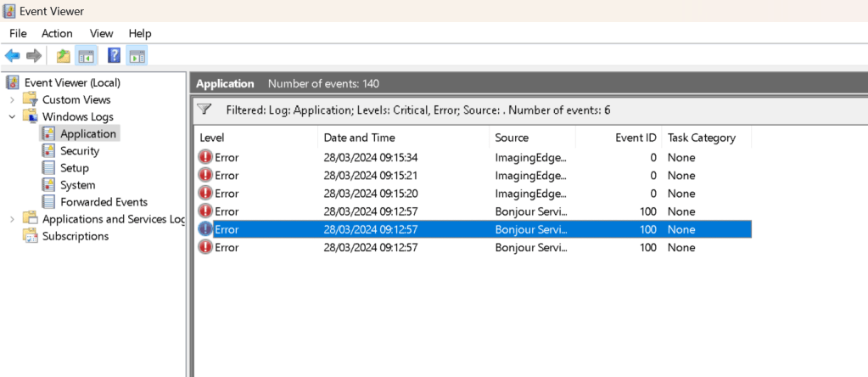Open the Help menu
Screen dimensions: 868x377
point(140,34)
